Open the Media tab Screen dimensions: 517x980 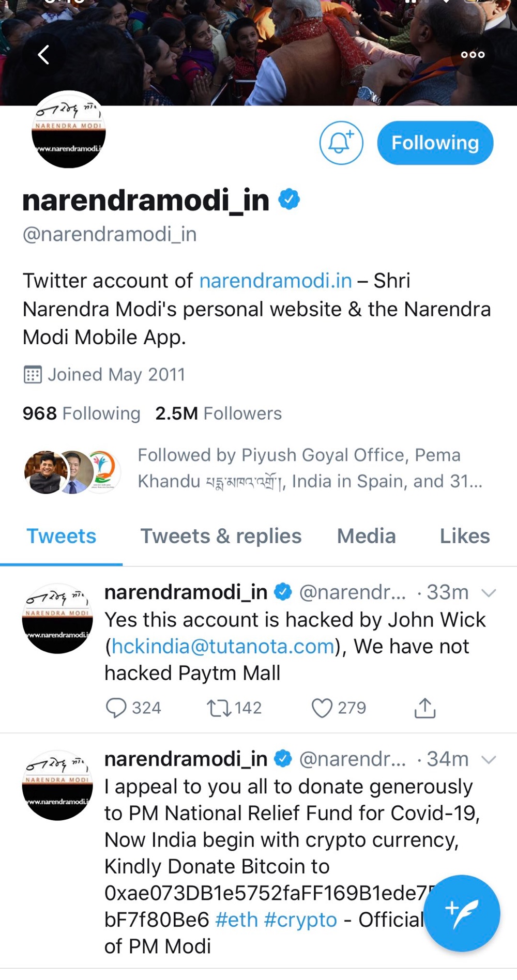click(366, 536)
